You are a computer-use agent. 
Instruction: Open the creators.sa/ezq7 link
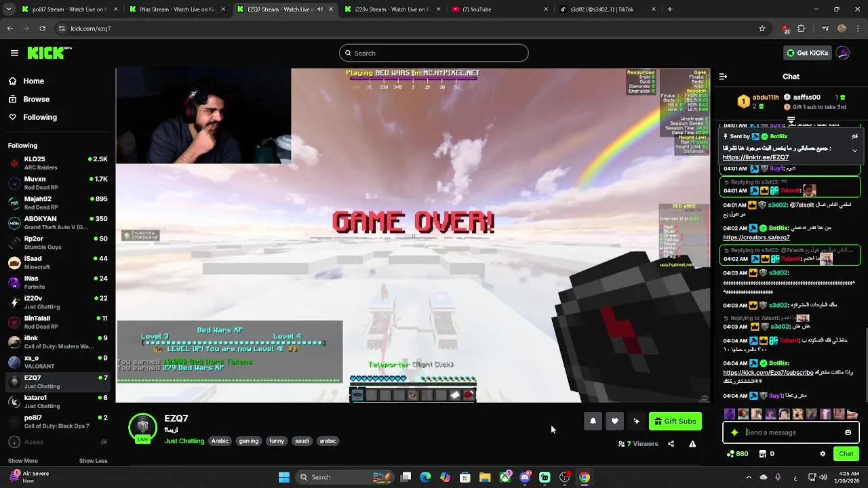pos(756,238)
